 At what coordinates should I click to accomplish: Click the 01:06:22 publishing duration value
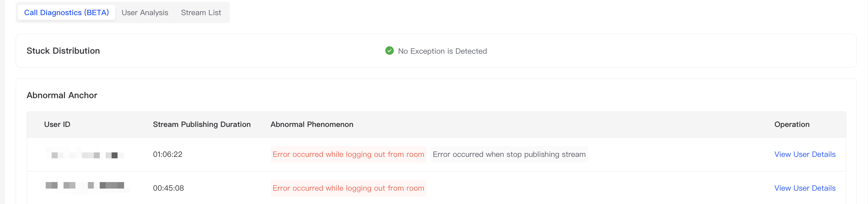[167, 154]
